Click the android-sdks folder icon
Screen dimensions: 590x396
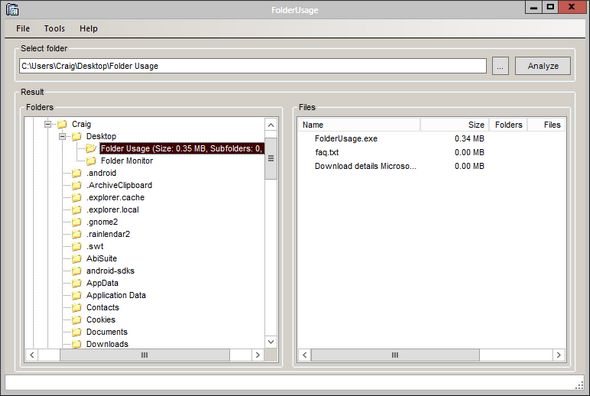click(x=76, y=271)
